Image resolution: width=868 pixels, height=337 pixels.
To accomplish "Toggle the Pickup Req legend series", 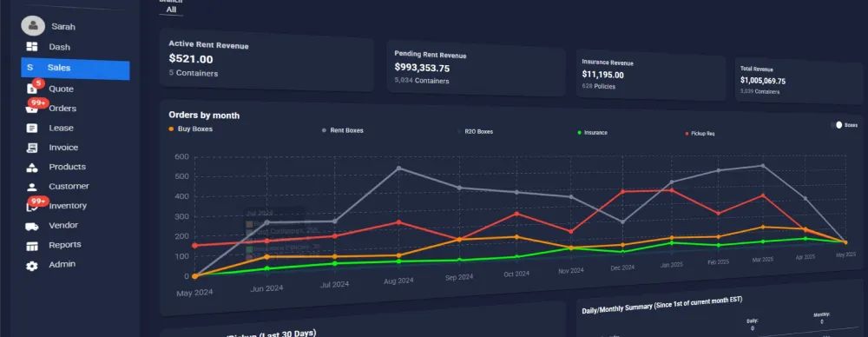I will [x=700, y=134].
